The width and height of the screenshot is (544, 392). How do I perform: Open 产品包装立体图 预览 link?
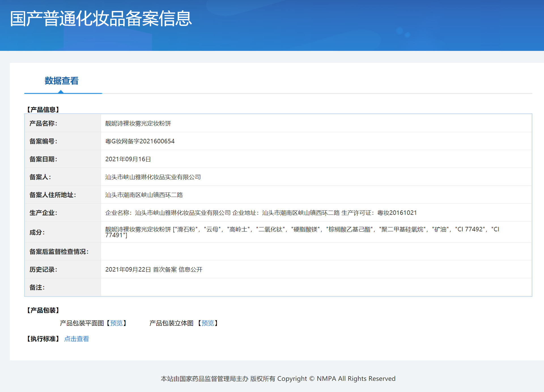[x=208, y=323]
